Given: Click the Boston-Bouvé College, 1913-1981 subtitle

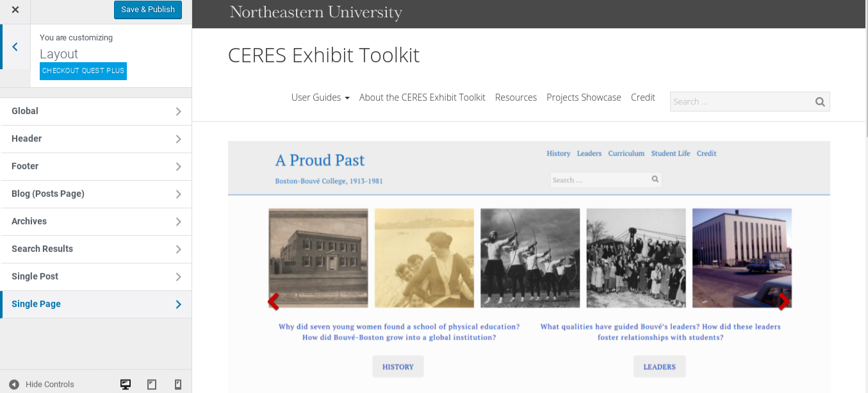Looking at the screenshot, I should pos(329,181).
